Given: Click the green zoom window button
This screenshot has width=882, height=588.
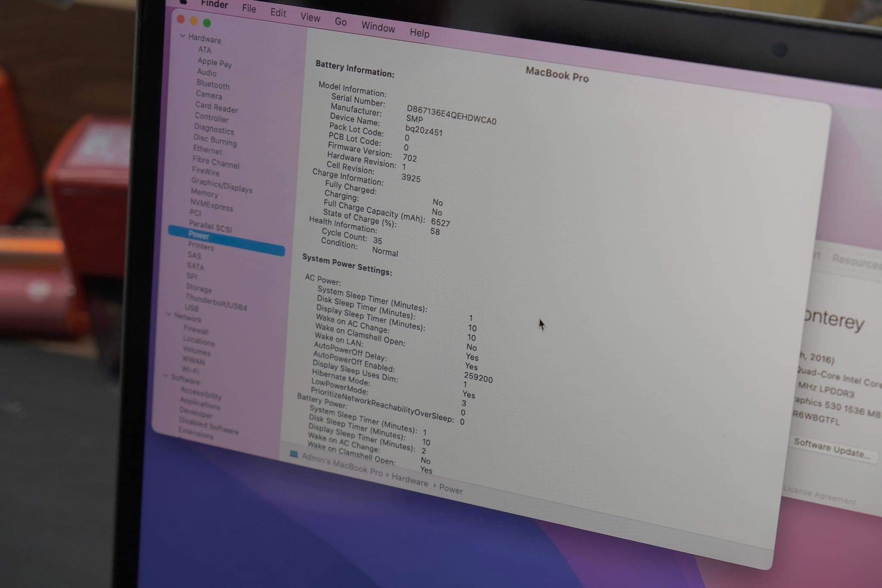Looking at the screenshot, I should tap(207, 23).
